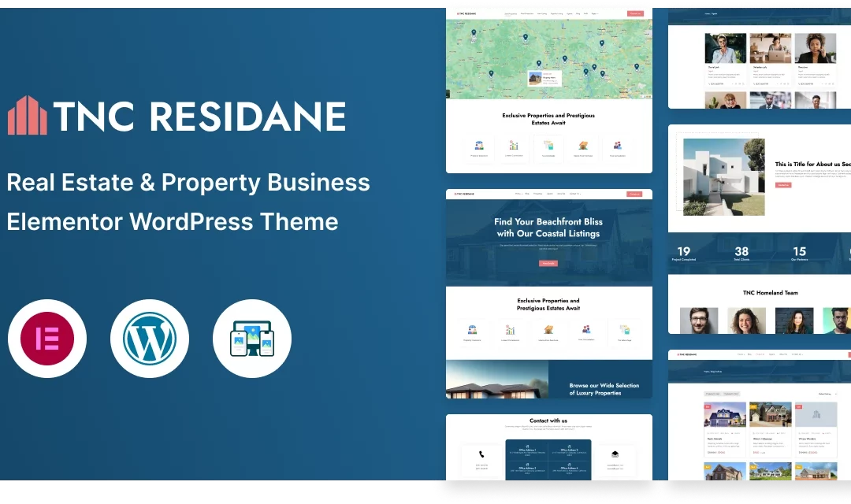Image resolution: width=851 pixels, height=504 pixels.
Task: Click the '19' projects completed counter
Action: pos(684,252)
